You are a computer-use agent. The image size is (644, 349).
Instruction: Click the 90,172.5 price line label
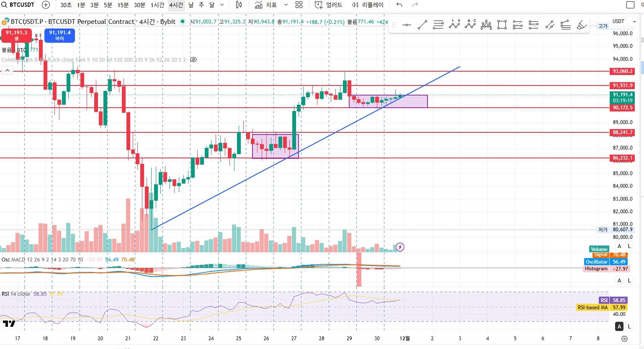coord(623,108)
